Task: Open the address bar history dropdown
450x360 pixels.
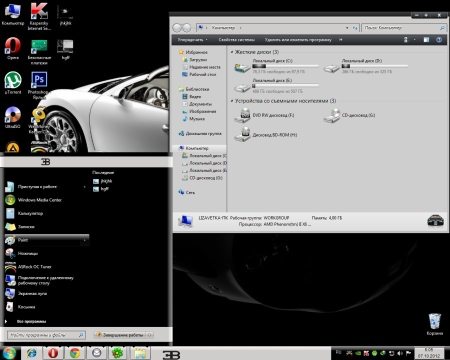Action: [x=347, y=28]
